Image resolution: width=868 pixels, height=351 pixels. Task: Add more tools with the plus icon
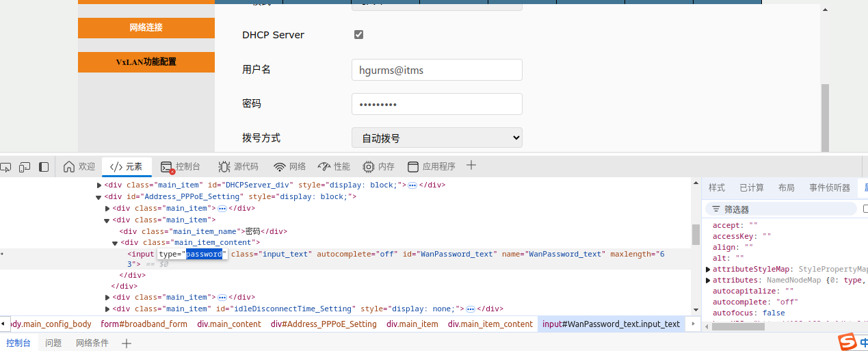click(x=471, y=166)
